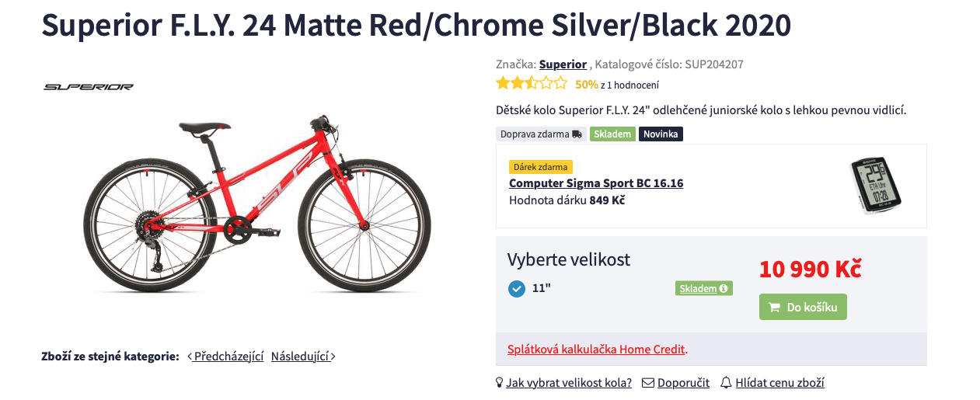
Task: Click the bell price watch icon
Action: point(726,383)
